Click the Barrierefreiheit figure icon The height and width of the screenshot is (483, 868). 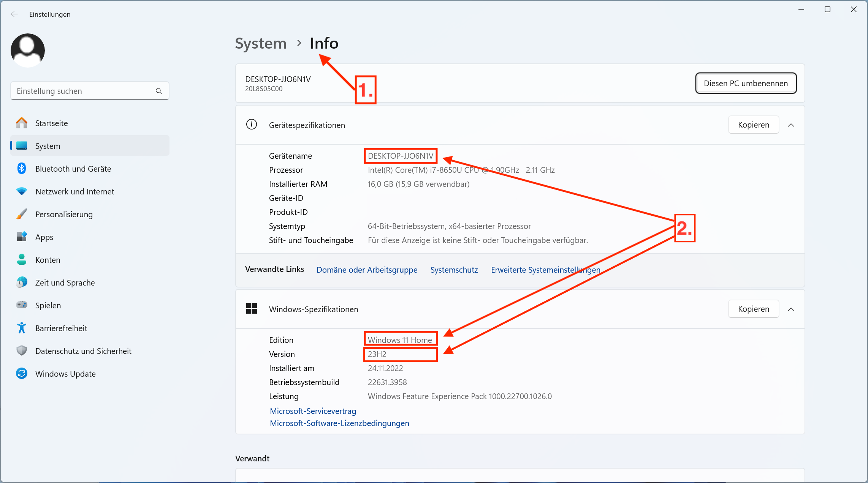point(22,328)
